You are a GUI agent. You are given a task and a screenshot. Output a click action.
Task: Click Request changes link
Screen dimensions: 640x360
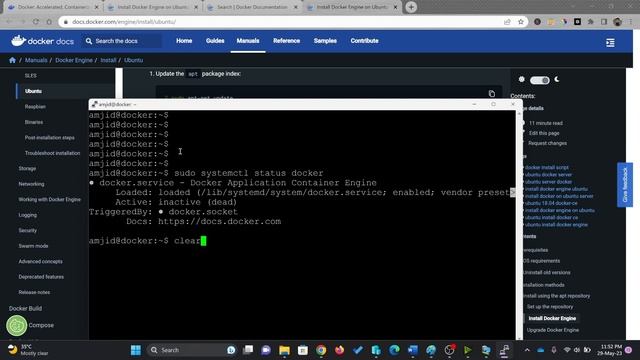(x=547, y=143)
